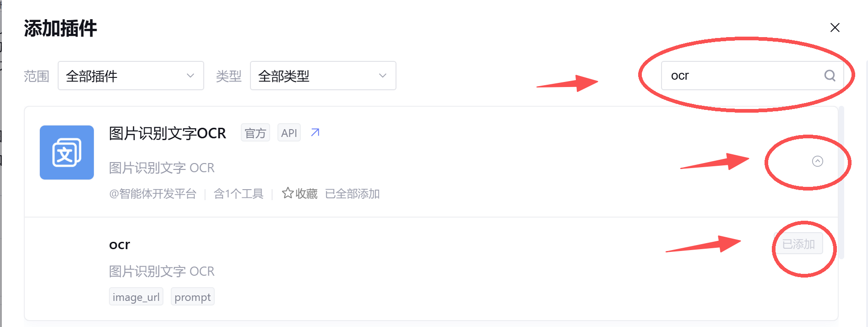
Task: Click the 图片识别文字OCR plugin title
Action: [x=168, y=133]
